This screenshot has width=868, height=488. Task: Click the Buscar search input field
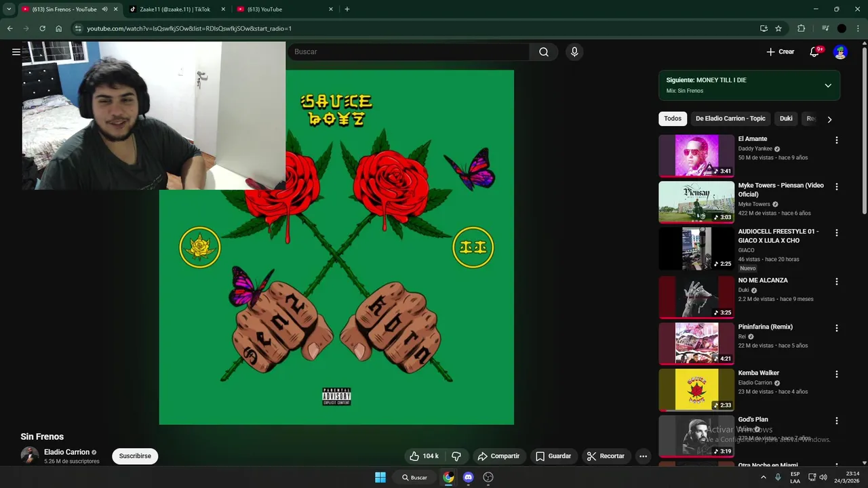409,52
